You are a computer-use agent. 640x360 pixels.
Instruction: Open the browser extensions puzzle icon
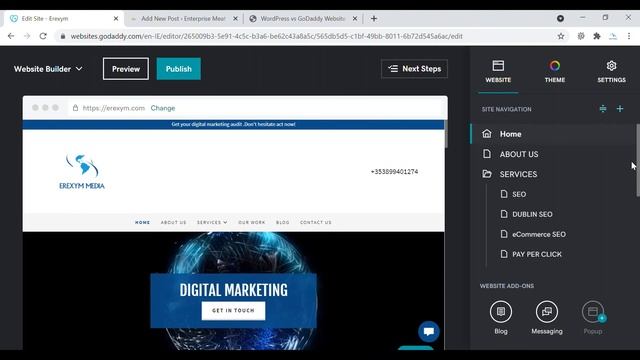coord(597,36)
